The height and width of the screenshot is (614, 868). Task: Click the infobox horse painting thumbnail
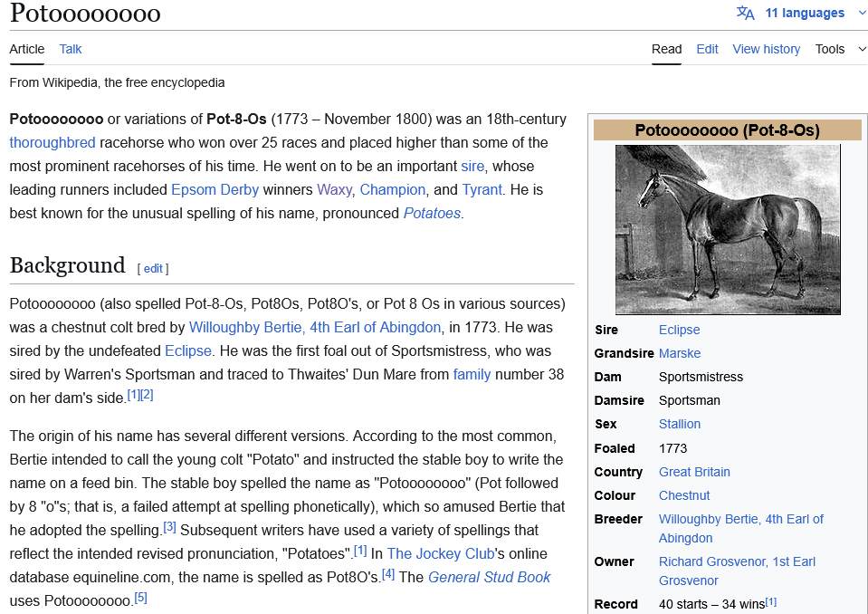coord(728,229)
